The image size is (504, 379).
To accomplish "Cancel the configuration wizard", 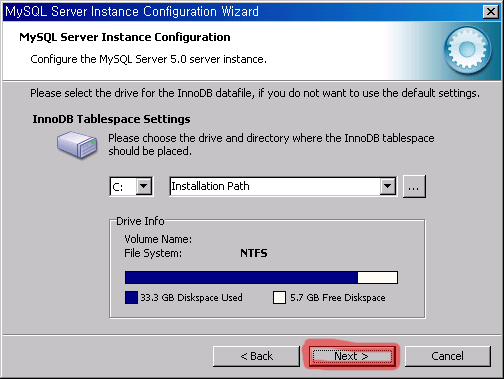I will (447, 356).
